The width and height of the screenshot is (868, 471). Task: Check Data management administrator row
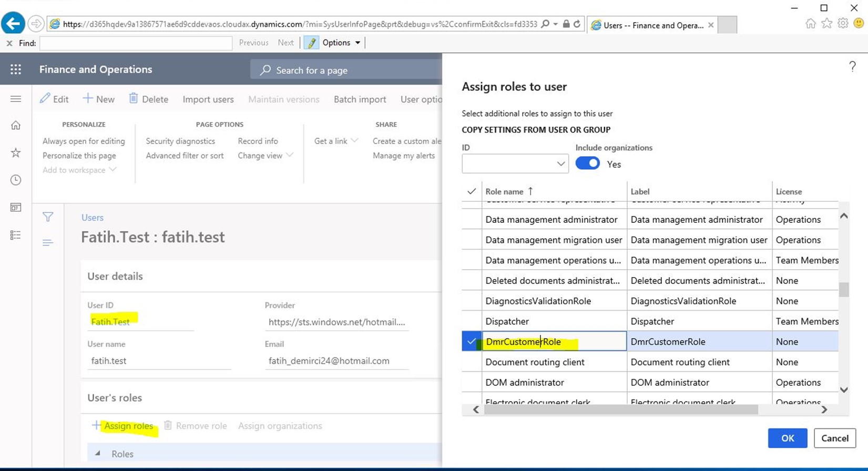tap(472, 219)
